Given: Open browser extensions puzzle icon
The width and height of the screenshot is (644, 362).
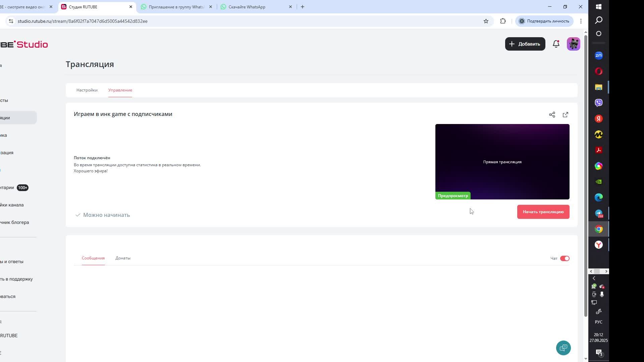Looking at the screenshot, I should (x=503, y=21).
